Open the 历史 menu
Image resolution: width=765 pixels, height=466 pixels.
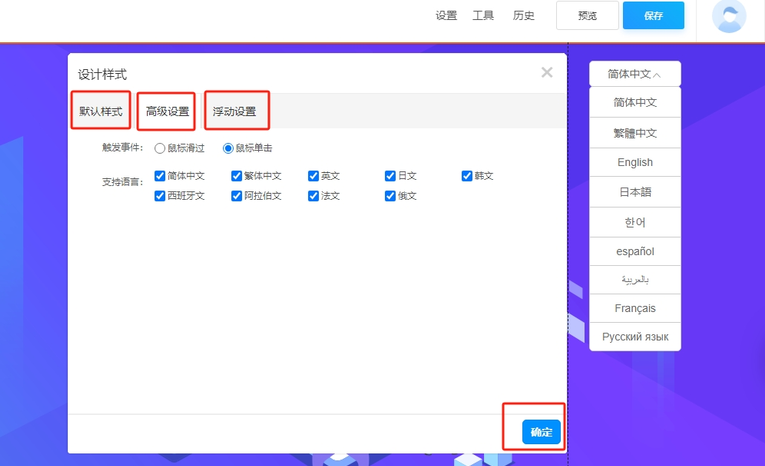[523, 16]
